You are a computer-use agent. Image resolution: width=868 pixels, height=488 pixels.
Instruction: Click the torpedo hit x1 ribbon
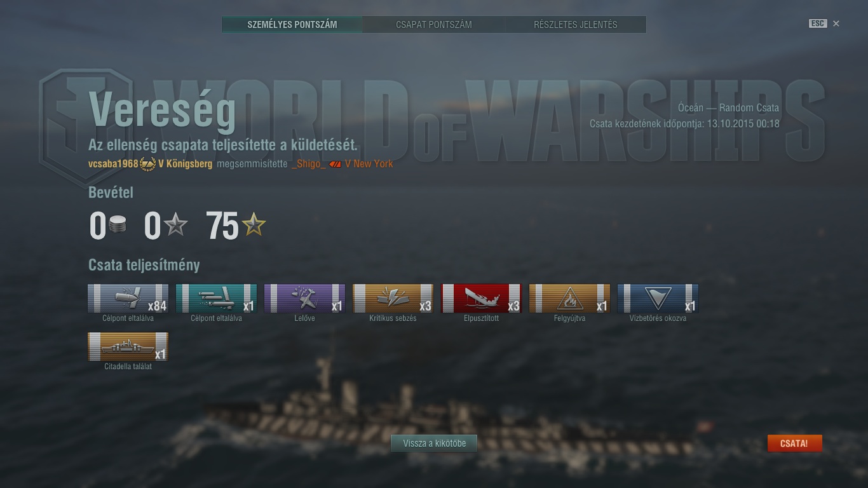216,299
